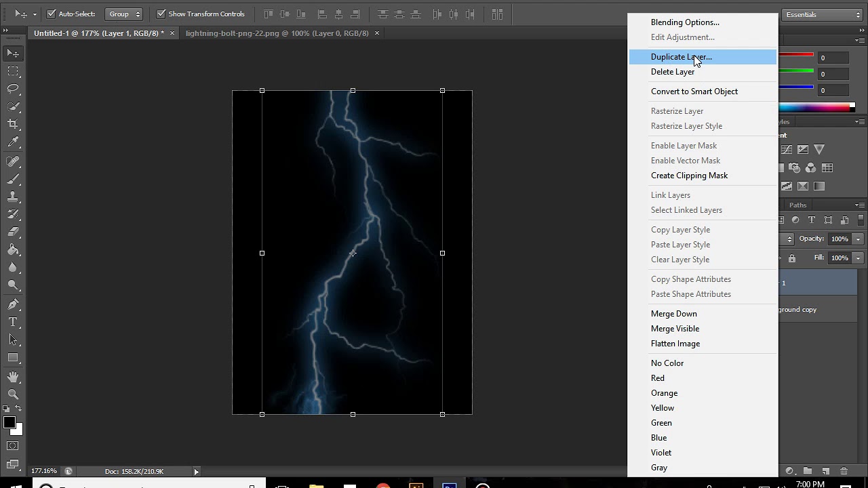
Task: Add Exposure adjustment layer icon
Action: [x=803, y=149]
